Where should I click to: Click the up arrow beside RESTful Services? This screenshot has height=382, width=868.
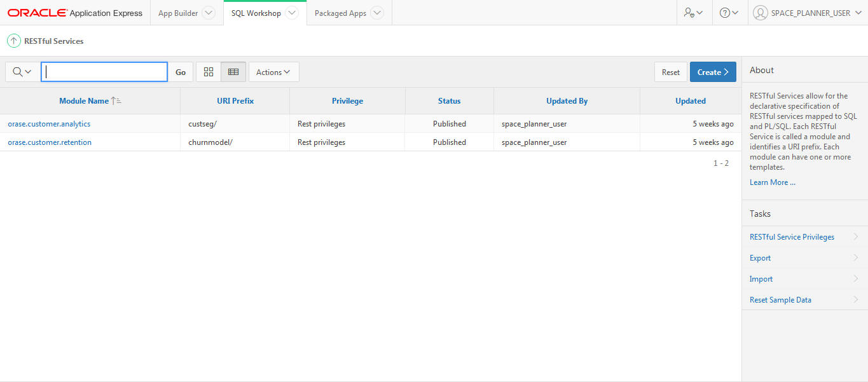tap(13, 41)
